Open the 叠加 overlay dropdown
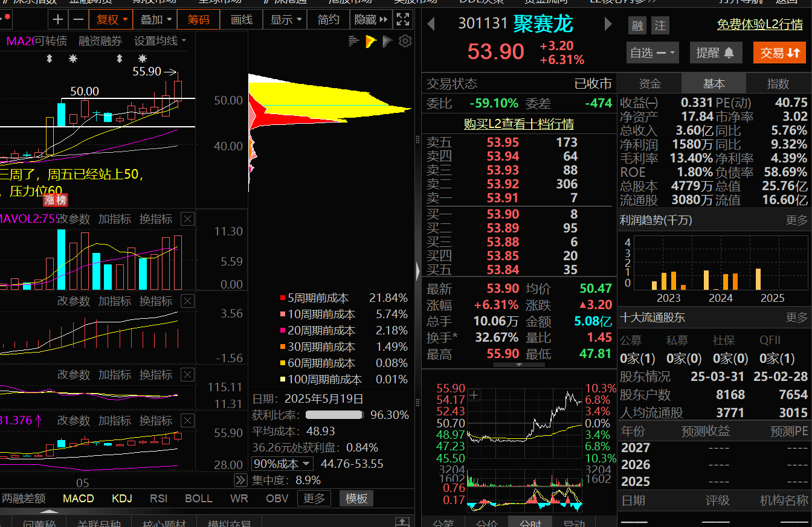The height and width of the screenshot is (527, 812). point(156,19)
